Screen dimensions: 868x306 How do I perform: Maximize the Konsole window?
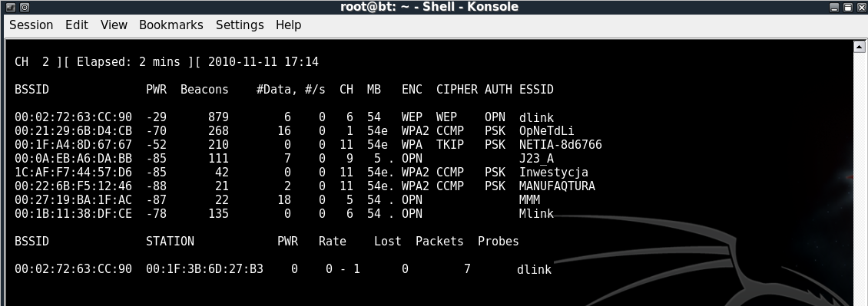pyautogui.click(x=847, y=7)
